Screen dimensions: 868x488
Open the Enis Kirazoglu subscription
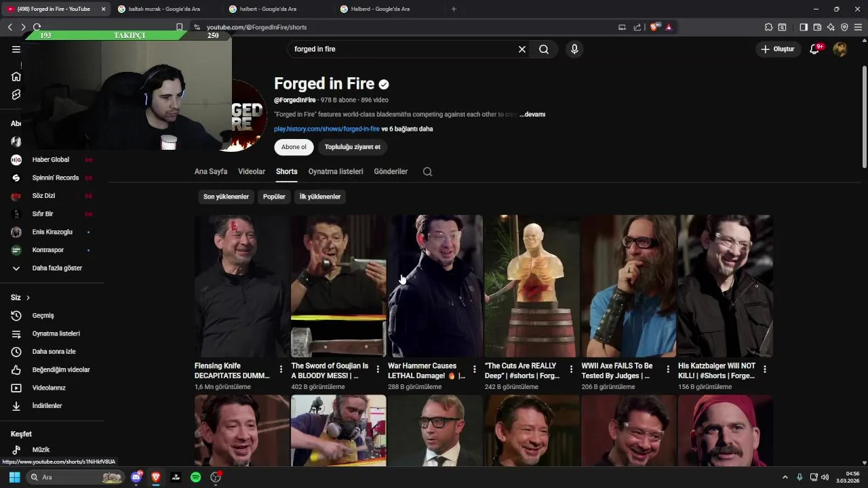(x=52, y=232)
